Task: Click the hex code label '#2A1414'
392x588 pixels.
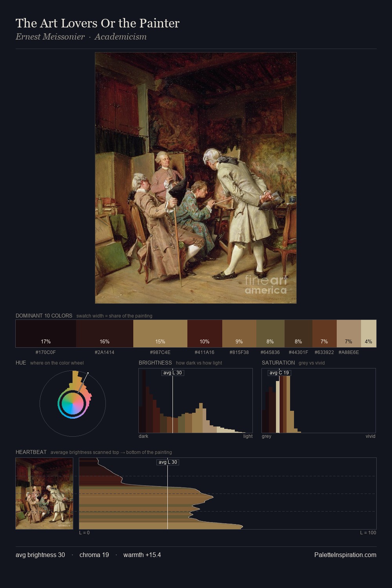Action: pyautogui.click(x=105, y=352)
